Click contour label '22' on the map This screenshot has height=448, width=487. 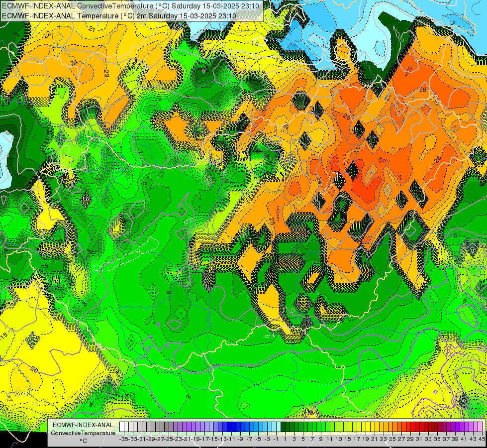[x=47, y=35]
